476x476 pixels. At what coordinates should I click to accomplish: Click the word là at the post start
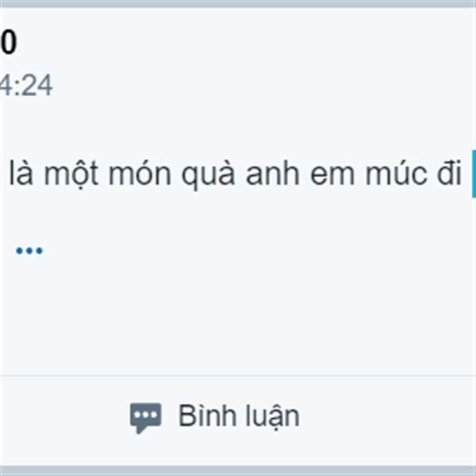(x=21, y=173)
